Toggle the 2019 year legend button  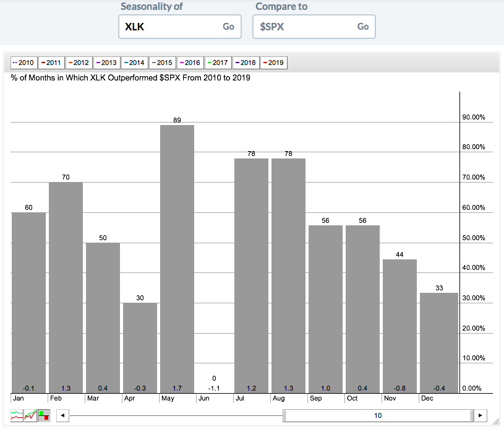[273, 63]
